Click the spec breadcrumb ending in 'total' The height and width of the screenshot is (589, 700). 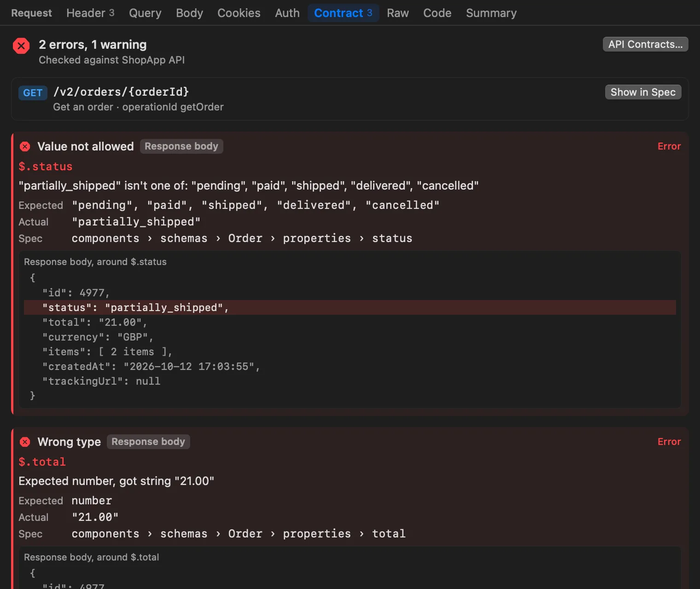click(x=239, y=534)
